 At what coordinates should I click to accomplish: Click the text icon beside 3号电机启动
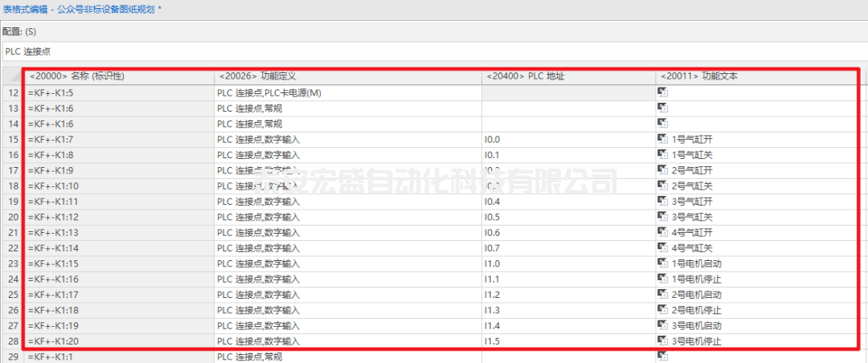tap(663, 325)
